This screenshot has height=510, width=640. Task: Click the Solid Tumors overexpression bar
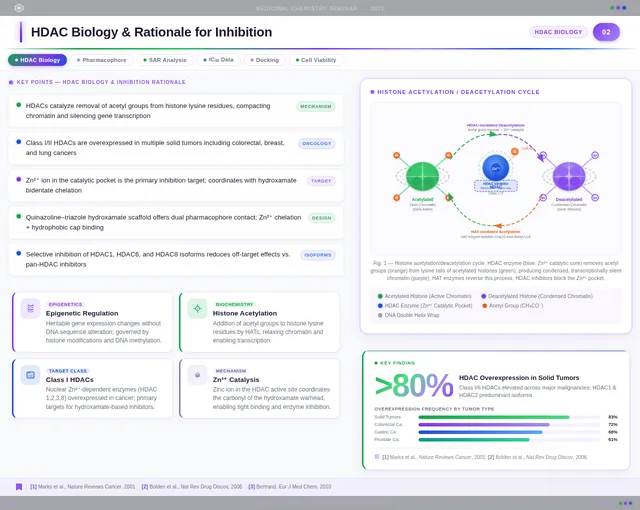pyautogui.click(x=494, y=417)
